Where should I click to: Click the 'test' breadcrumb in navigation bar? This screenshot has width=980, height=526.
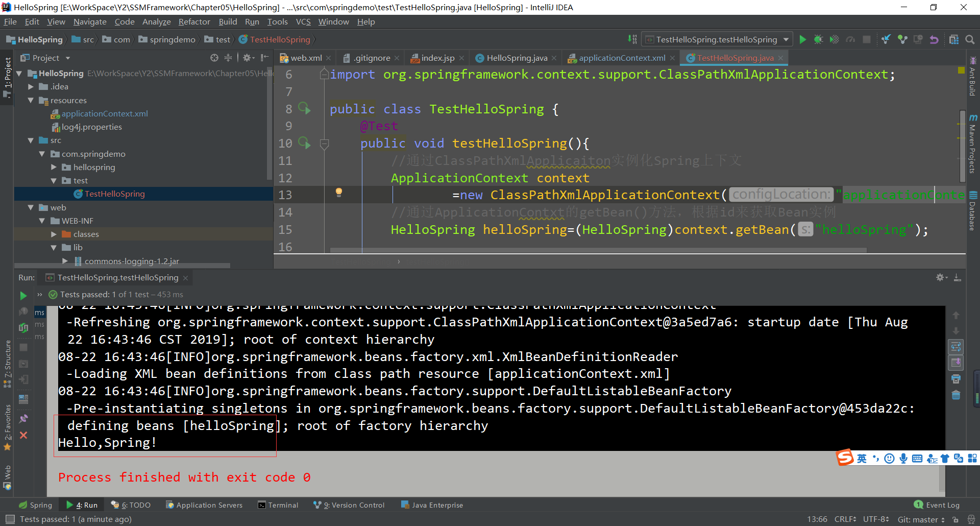[218, 39]
